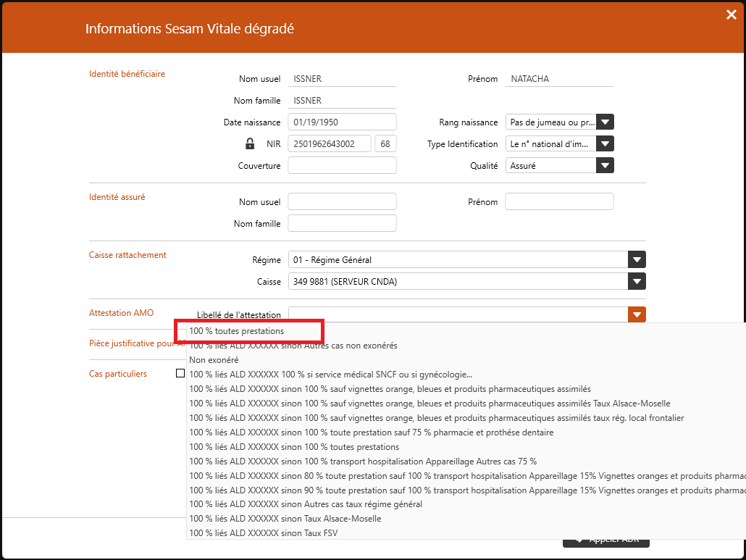The image size is (746, 560).
Task: Open the Caisse dropdown arrow
Action: click(637, 282)
